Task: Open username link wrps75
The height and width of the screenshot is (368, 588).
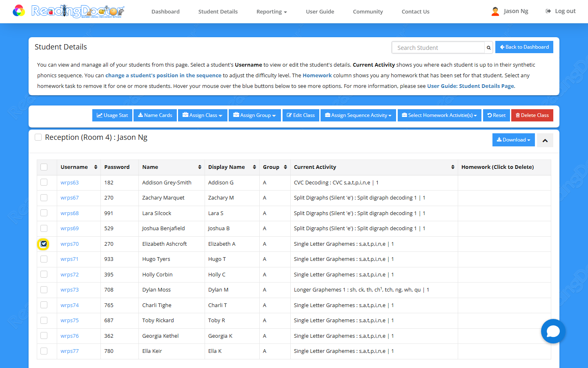Action: tap(69, 320)
